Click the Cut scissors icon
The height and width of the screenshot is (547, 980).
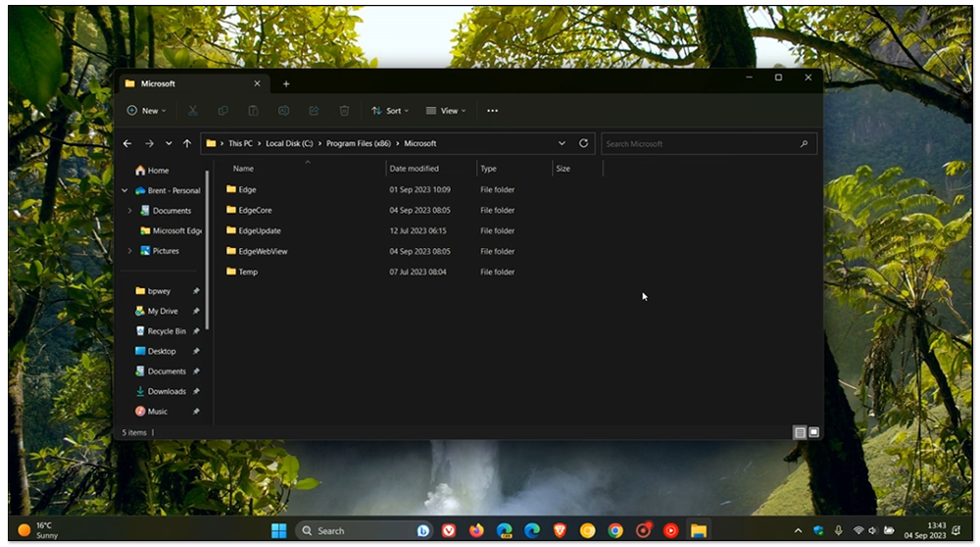coord(192,111)
